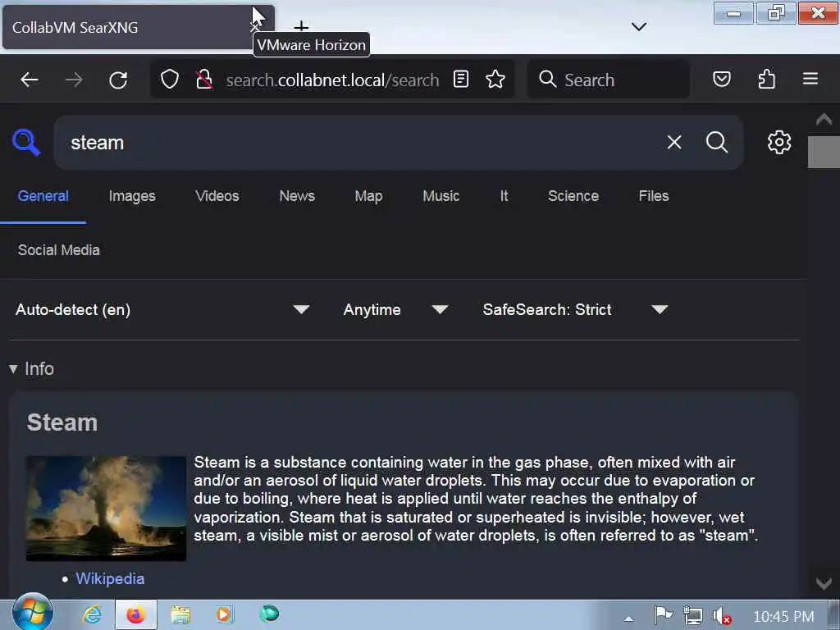Click the Steam infobox heading
Viewport: 840px width, 630px height.
point(62,422)
